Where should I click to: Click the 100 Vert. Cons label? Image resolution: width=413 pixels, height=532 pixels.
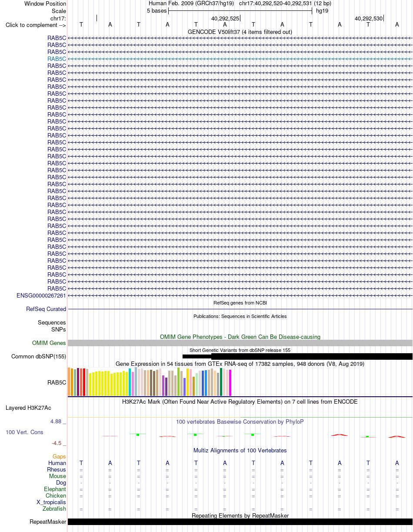click(x=24, y=432)
